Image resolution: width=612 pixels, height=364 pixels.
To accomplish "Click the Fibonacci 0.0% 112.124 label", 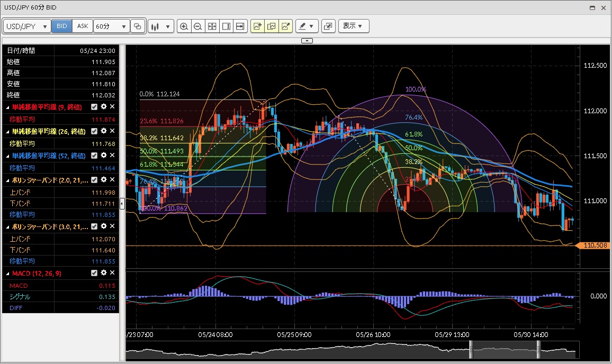I will pos(160,94).
